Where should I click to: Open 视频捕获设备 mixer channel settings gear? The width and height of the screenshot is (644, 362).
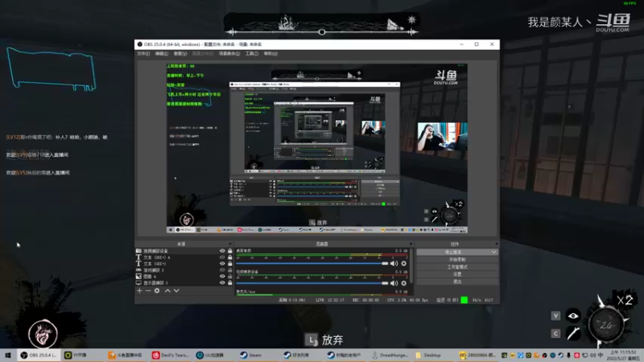point(404,283)
